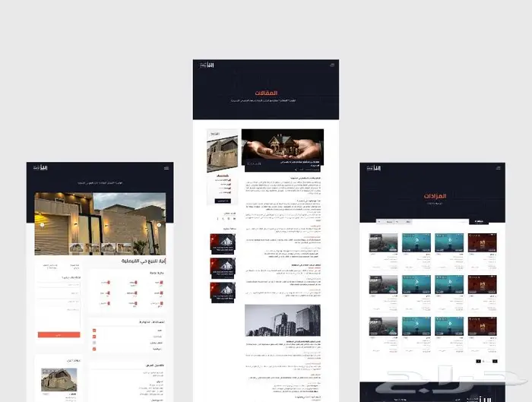Click the site logo on auctions page header
Viewport: 532px width, 402px height.
pyautogui.click(x=374, y=168)
